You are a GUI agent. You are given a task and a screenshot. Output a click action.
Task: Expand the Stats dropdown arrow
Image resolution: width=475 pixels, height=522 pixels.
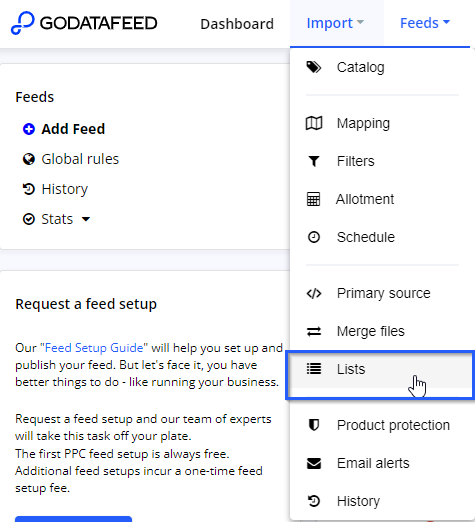(x=86, y=219)
